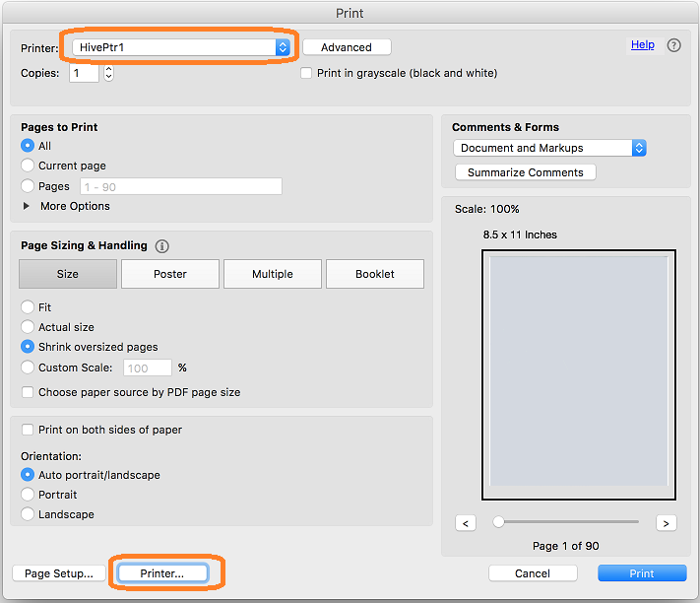This screenshot has width=700, height=603.
Task: Click the 'Scale: 100%' text
Action: pyautogui.click(x=486, y=209)
